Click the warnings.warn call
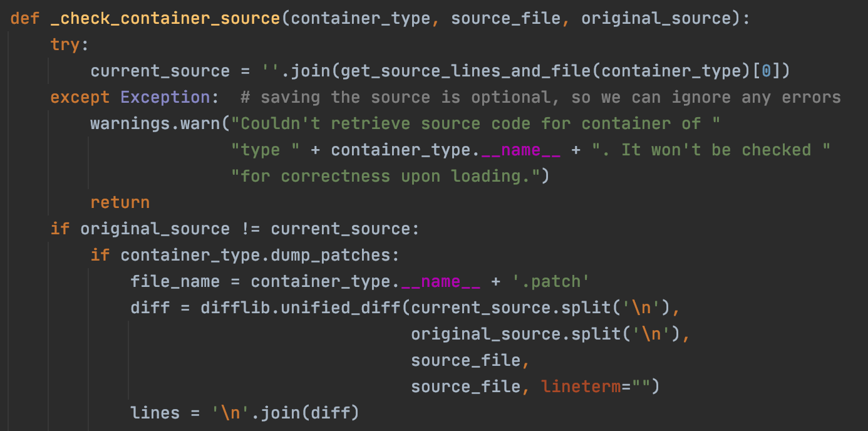This screenshot has width=868, height=431. tap(155, 123)
